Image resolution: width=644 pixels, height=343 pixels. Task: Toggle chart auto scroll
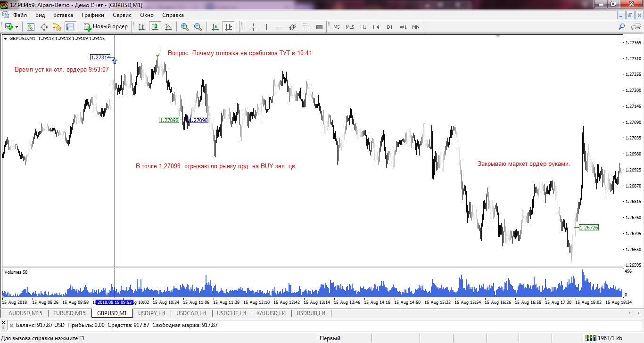click(215, 27)
